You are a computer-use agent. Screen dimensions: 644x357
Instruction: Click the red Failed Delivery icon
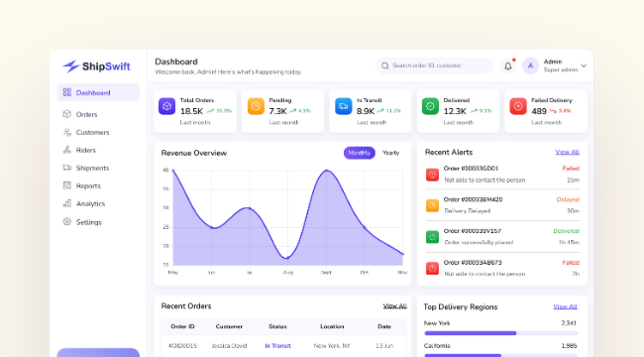coord(518,106)
